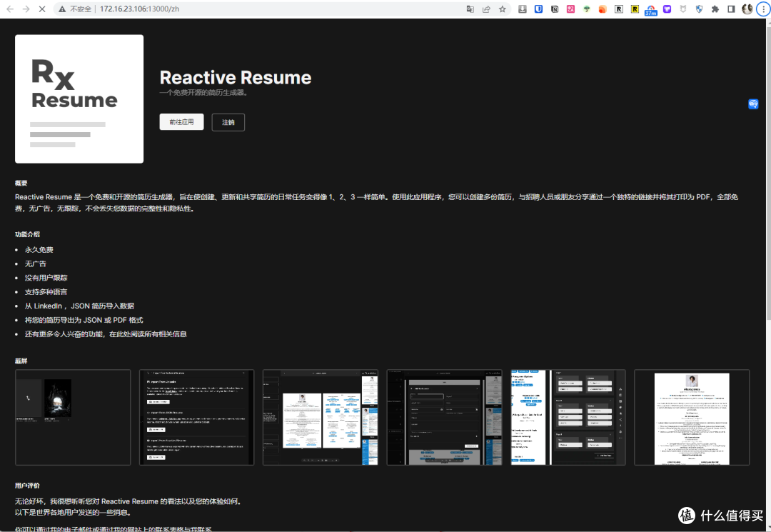Click the share icon in the address bar
Image resolution: width=771 pixels, height=532 pixels.
487,9
